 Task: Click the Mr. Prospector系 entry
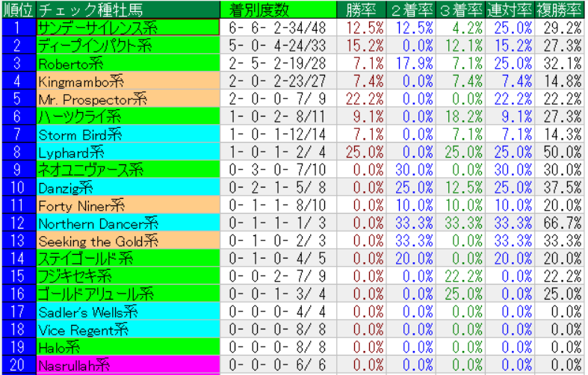[x=127, y=98]
